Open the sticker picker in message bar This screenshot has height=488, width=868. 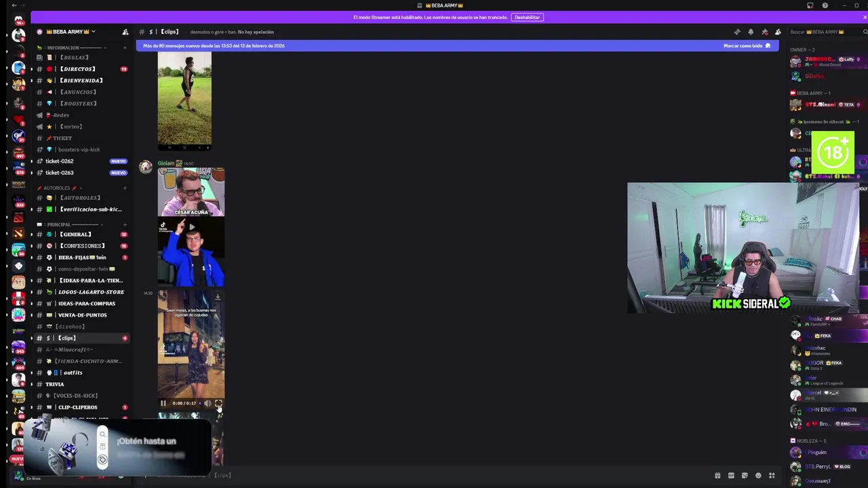click(x=745, y=475)
